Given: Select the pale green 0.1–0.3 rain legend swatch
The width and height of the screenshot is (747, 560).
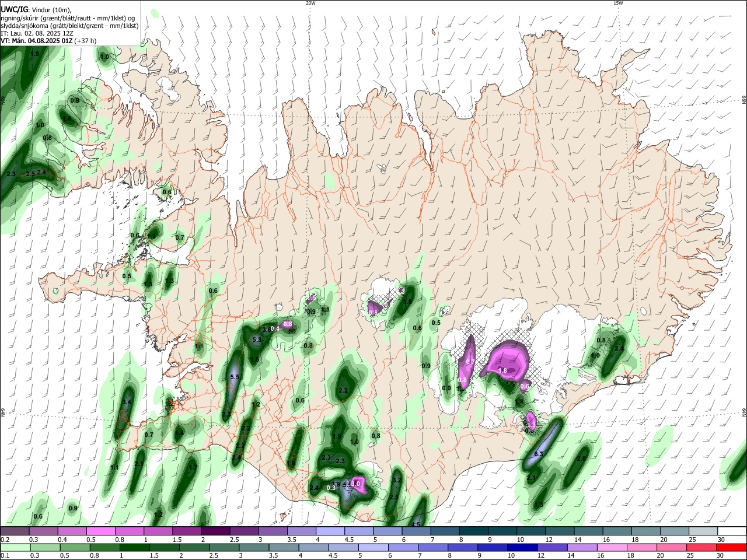Looking at the screenshot, I should point(16,547).
